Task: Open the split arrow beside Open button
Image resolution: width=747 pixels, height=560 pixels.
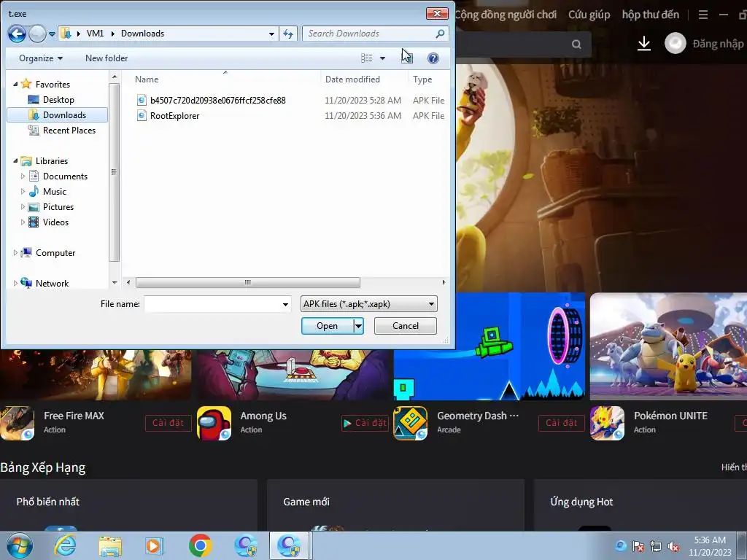Action: pos(358,326)
